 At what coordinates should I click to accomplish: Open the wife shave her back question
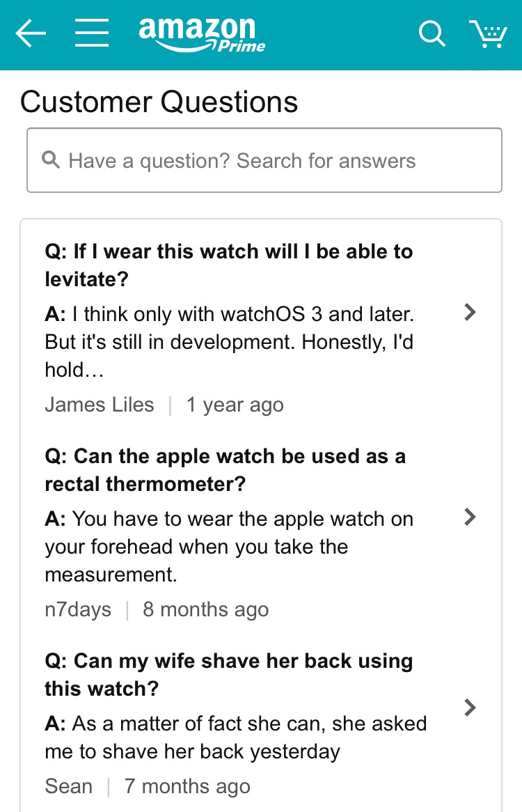229,675
